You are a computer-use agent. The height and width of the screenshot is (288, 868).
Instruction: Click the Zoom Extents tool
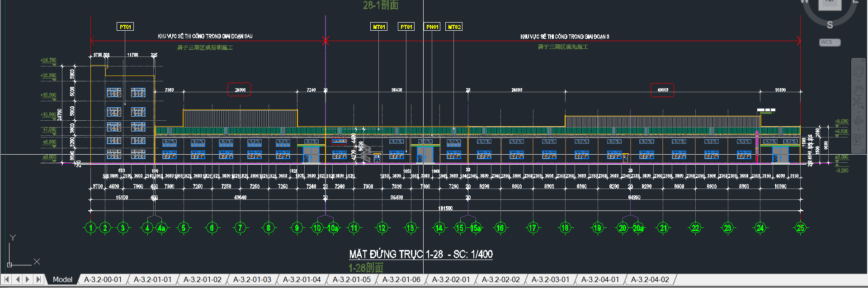click(858, 104)
